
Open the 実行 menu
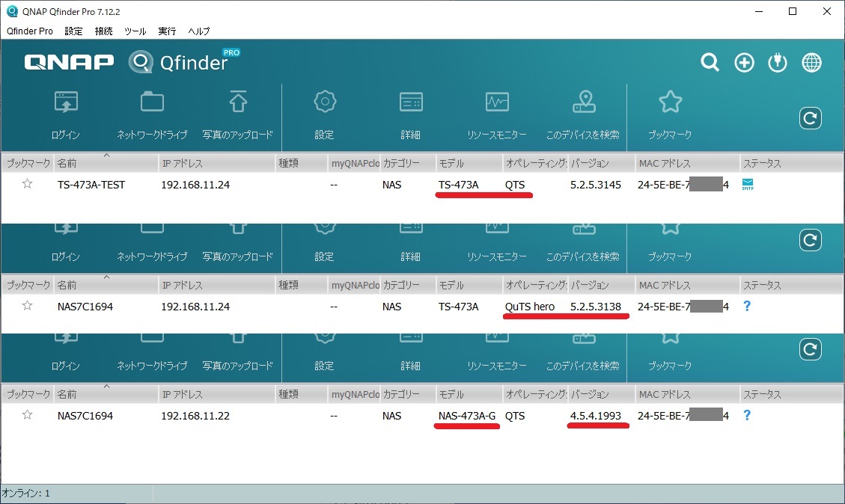[x=167, y=31]
